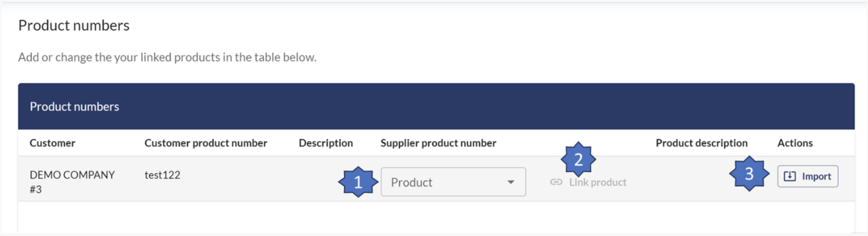
Task: Click the Link product link text
Action: [x=598, y=182]
